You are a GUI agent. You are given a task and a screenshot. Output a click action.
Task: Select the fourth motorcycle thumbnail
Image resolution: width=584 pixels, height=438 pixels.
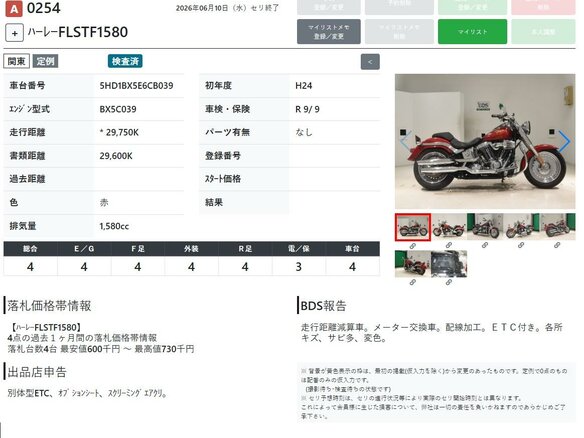(521, 227)
